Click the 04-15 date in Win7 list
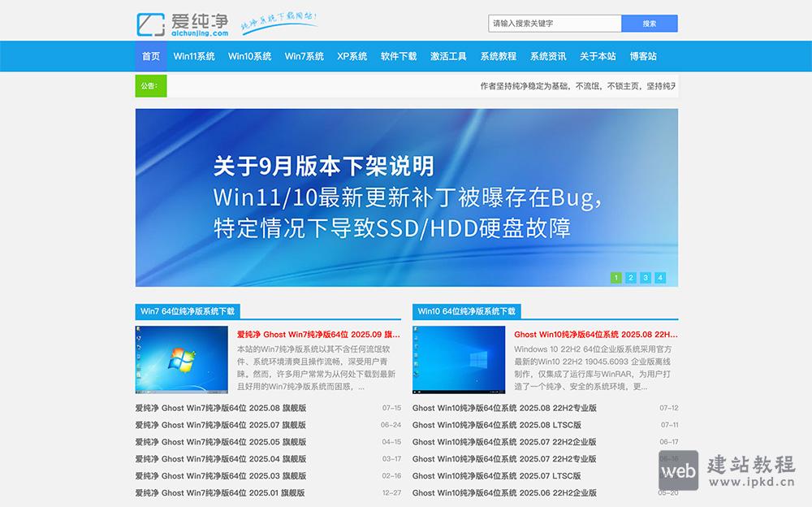Viewport: 812px width, 507px height. 391,442
